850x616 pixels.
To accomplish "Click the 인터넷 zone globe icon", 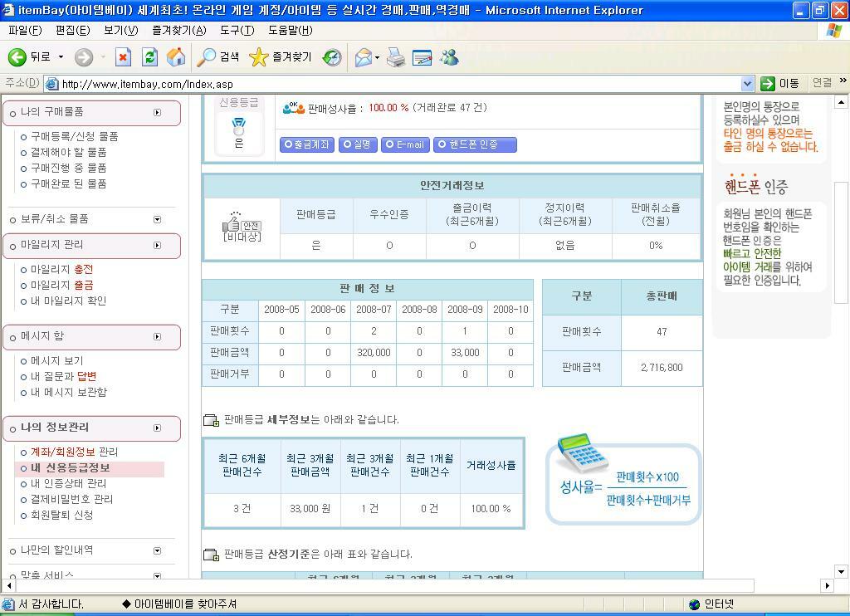I will click(x=694, y=604).
